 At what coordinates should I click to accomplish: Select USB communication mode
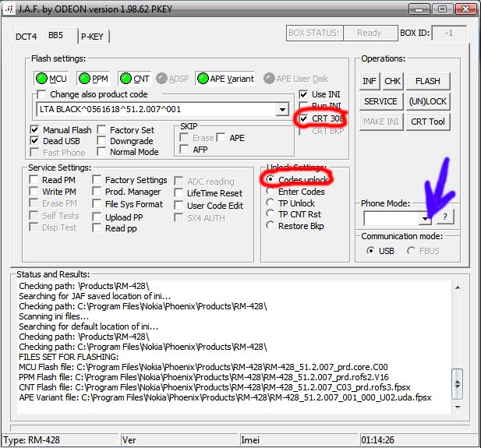point(370,251)
